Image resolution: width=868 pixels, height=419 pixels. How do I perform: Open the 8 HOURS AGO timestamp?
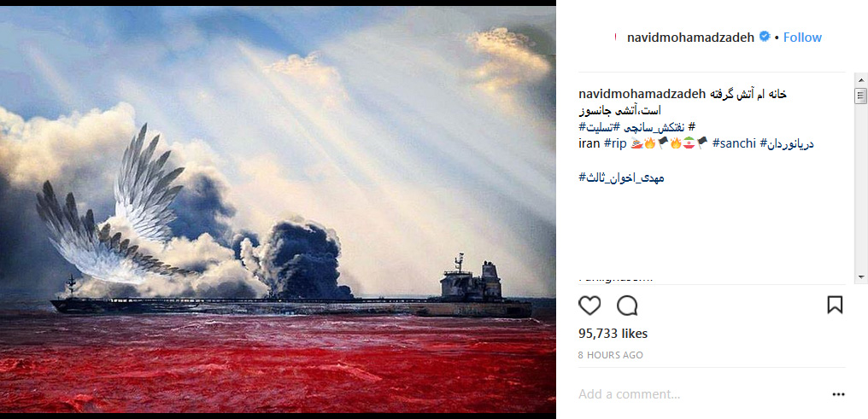click(x=611, y=356)
